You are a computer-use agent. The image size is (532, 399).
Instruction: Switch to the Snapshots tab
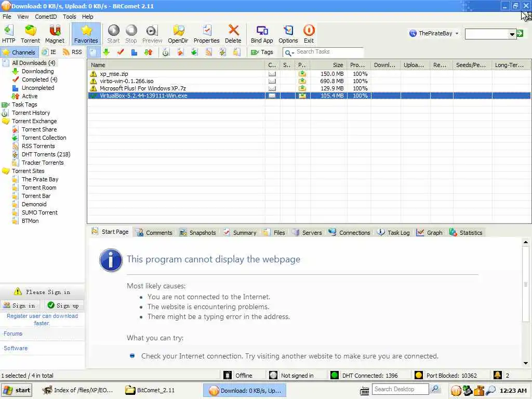point(198,232)
